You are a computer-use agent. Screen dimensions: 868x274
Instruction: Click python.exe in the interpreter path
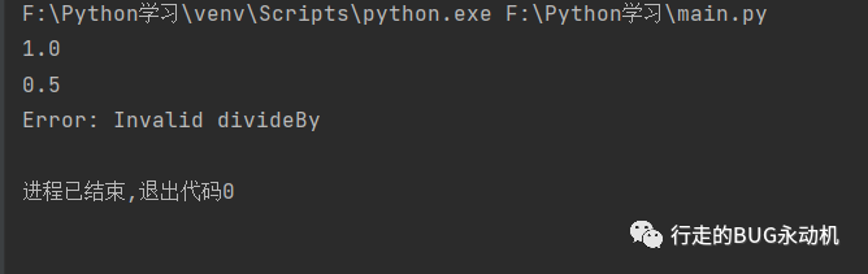pos(427,14)
